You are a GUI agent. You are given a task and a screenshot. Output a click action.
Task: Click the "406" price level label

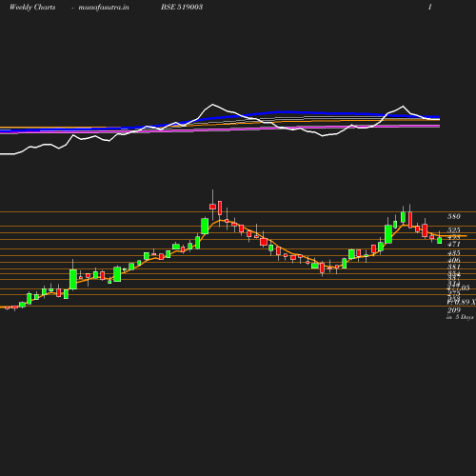454,260
